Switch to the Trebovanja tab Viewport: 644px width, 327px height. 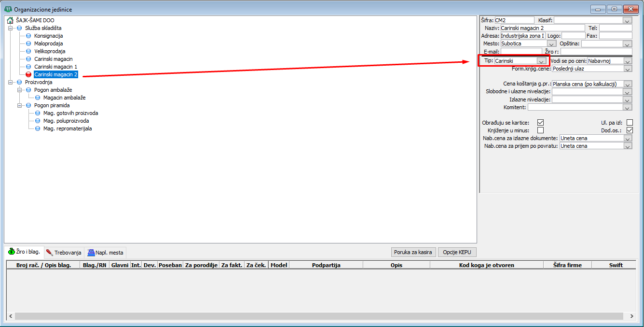64,252
